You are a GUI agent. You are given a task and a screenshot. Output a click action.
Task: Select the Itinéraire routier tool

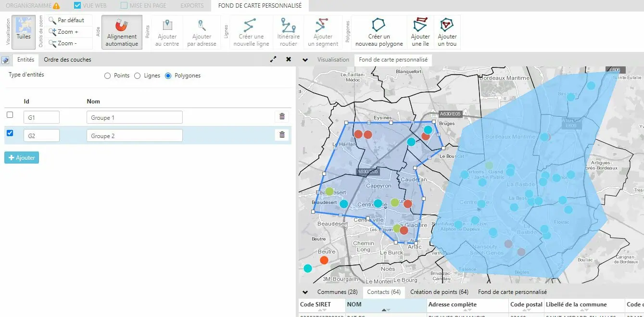coord(288,32)
